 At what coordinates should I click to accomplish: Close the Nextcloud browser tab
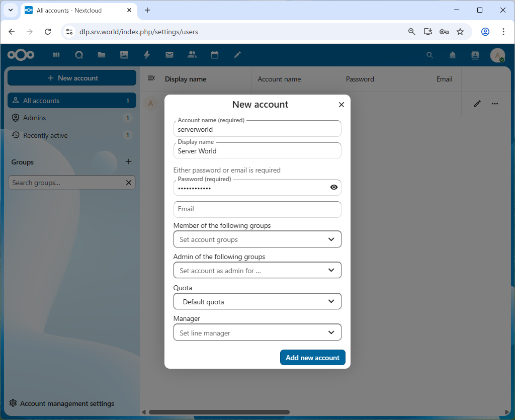(x=129, y=10)
